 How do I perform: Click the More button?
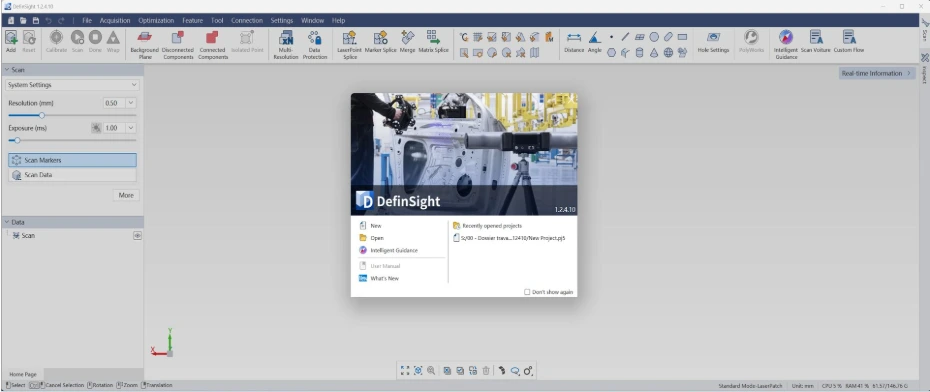[126, 195]
